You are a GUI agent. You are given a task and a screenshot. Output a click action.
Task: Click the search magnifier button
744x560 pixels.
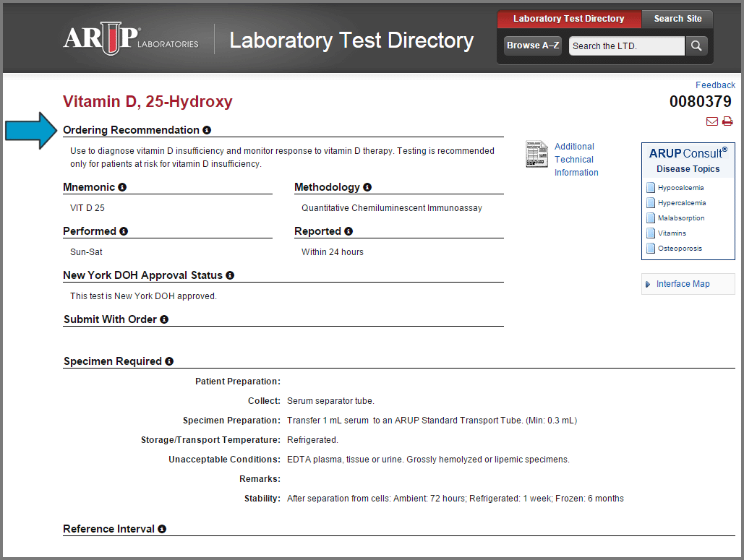point(696,46)
